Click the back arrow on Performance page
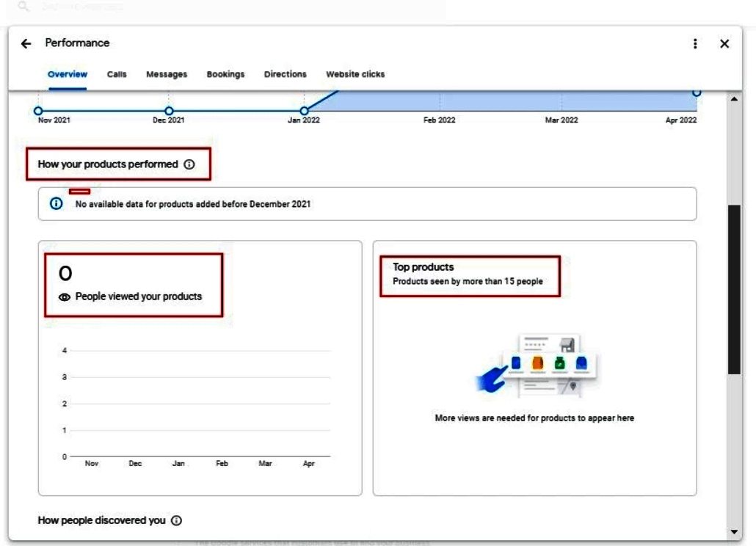This screenshot has height=546, width=756. click(26, 45)
